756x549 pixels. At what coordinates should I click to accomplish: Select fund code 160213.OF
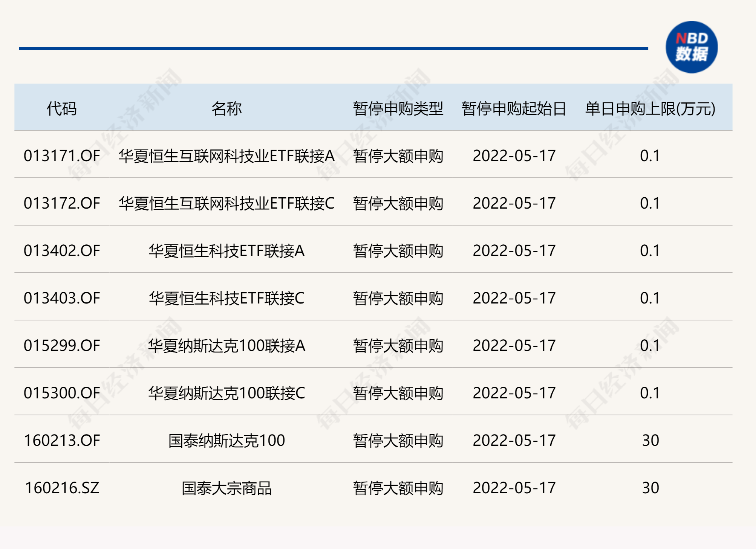(x=62, y=441)
